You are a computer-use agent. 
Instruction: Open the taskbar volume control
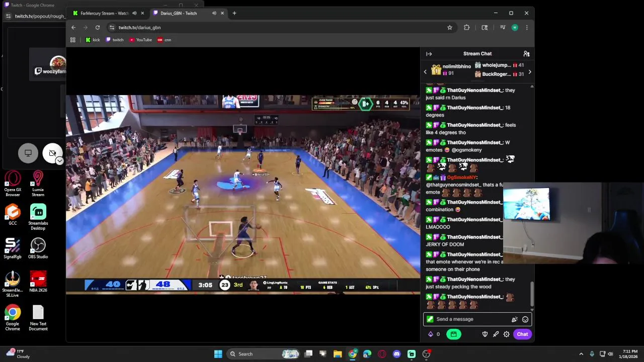click(x=610, y=354)
